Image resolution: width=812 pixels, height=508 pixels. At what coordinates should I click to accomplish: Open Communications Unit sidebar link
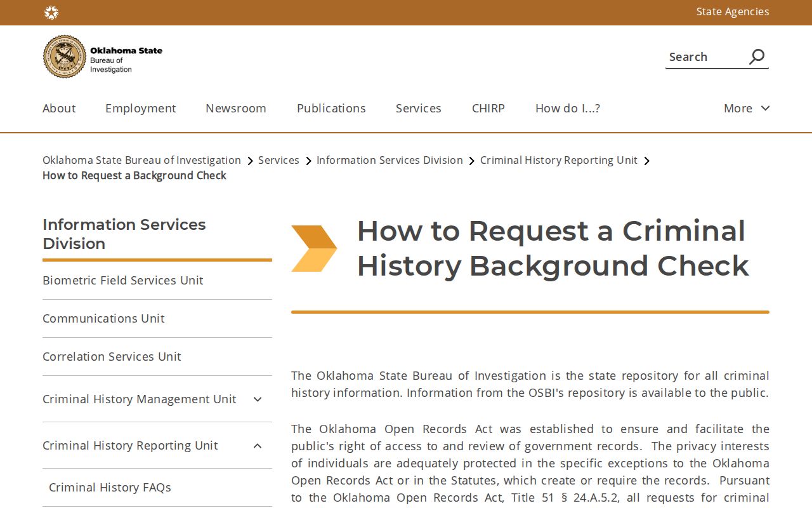click(103, 318)
